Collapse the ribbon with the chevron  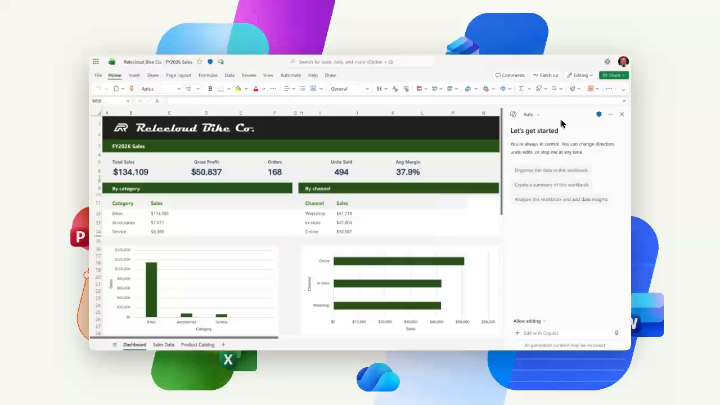[623, 89]
